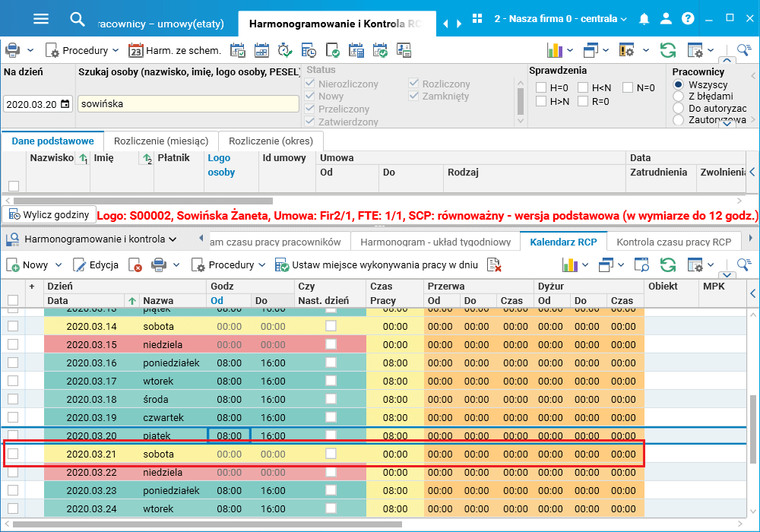Open the Nowy dropdown arrow
The height and width of the screenshot is (532, 760).
(57, 265)
